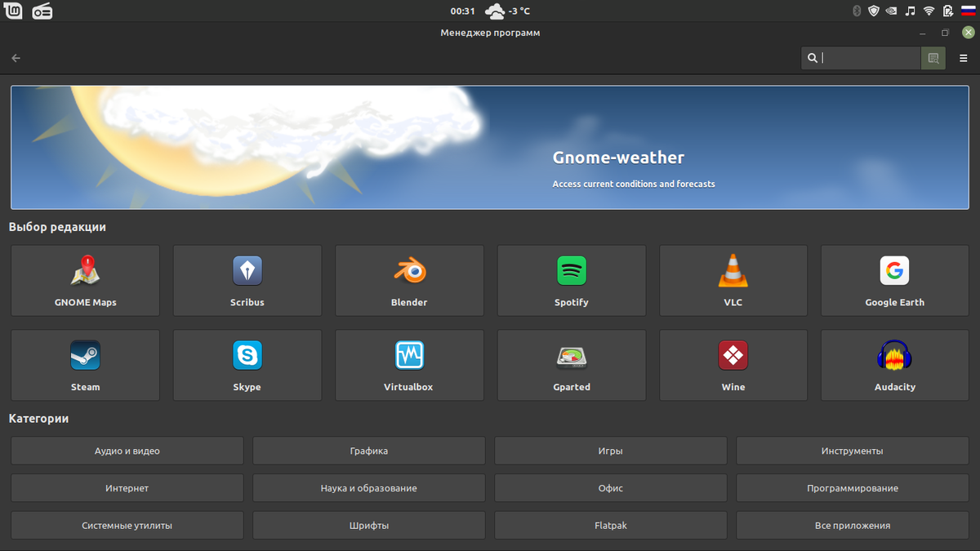The height and width of the screenshot is (551, 980).
Task: Open the Наука и образование category
Action: [368, 488]
